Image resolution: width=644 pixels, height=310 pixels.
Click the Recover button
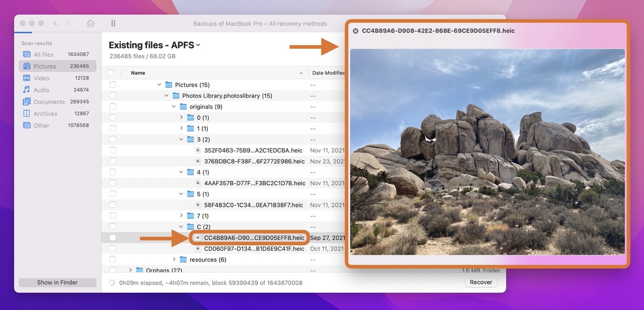click(481, 282)
